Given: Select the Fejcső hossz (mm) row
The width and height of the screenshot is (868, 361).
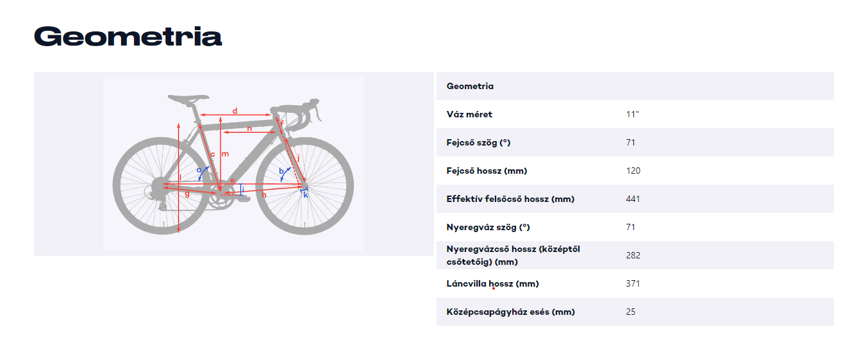Looking at the screenshot, I should 635,171.
